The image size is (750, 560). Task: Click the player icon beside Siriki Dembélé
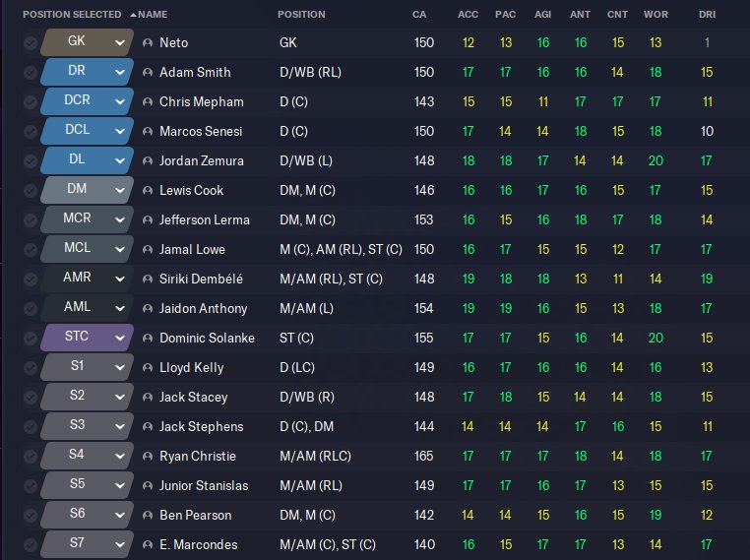148,280
